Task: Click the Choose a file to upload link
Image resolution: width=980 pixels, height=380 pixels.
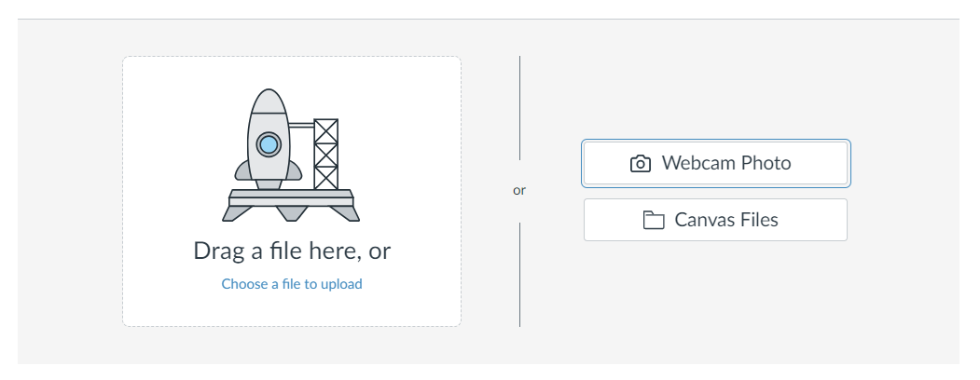Action: click(292, 284)
